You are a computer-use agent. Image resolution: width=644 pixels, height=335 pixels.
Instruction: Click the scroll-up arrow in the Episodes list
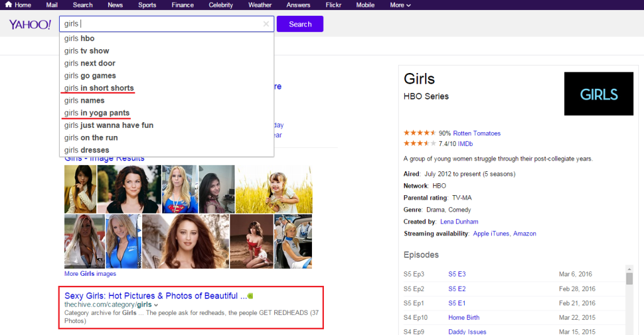(x=628, y=268)
